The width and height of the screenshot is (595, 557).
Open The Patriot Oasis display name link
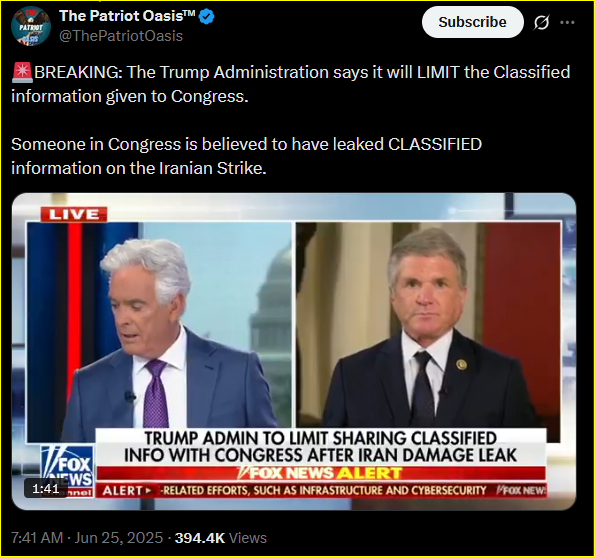click(127, 16)
